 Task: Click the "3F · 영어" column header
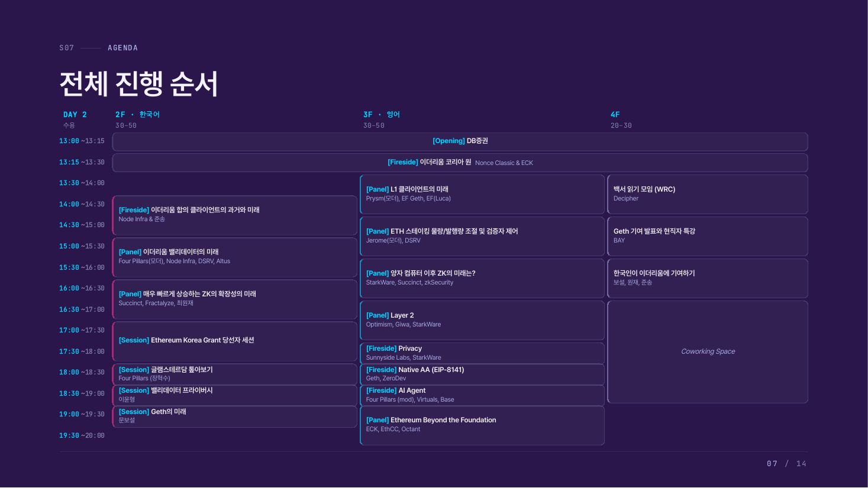coord(382,115)
